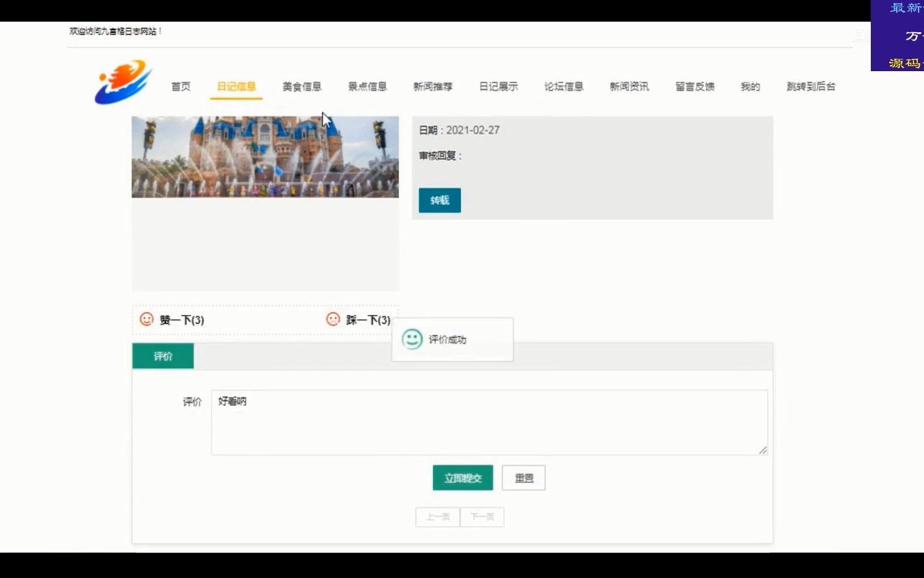Open 新闻推荐 navigation item
This screenshot has width=924, height=578.
[x=433, y=87]
